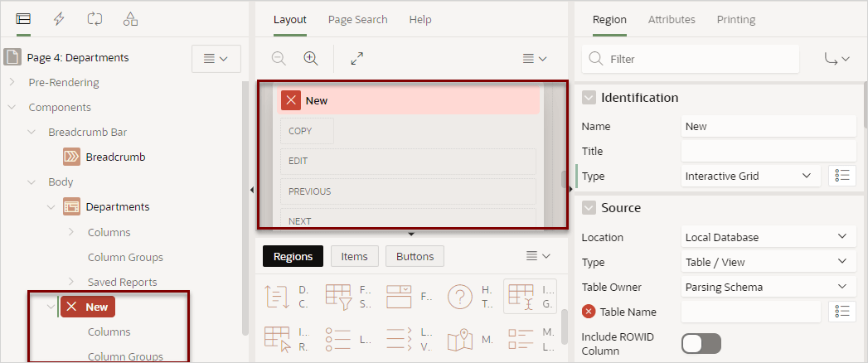Open the Location Local Database dropdown

click(x=769, y=237)
